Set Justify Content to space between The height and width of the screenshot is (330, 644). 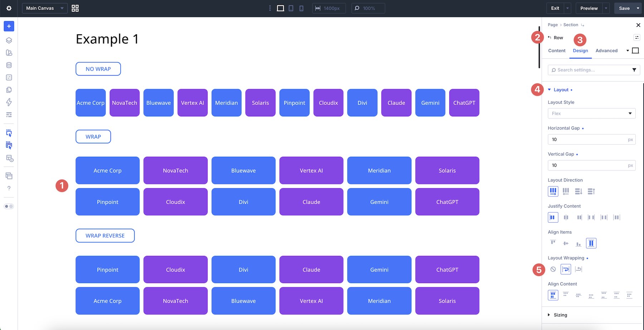(591, 217)
